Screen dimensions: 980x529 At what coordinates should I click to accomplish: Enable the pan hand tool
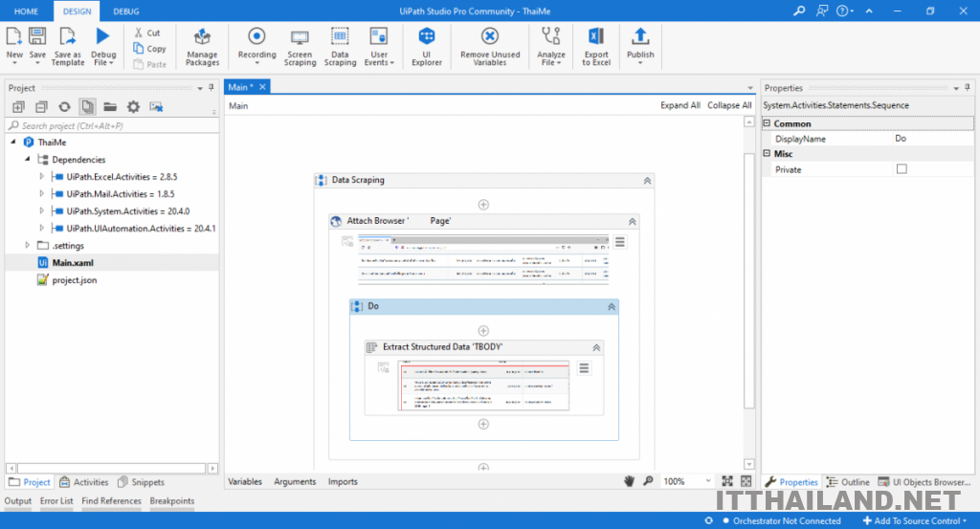630,481
